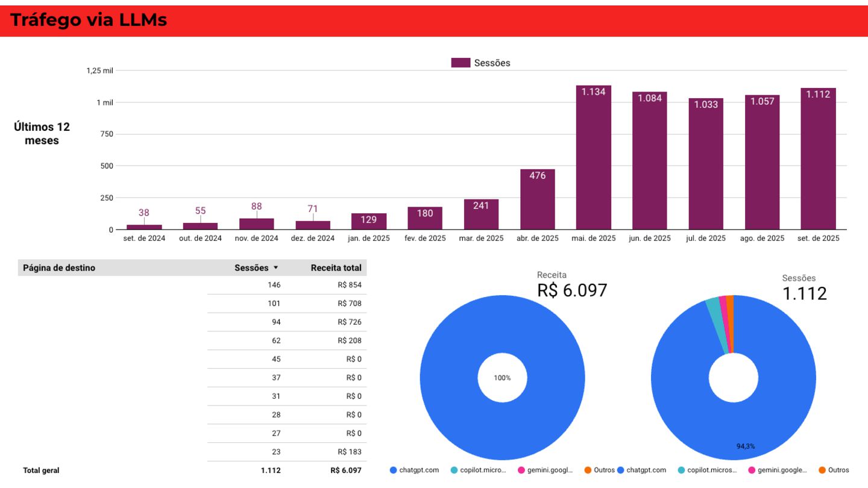Click R$ 6.097 in the Total geral row
The image size is (868, 488).
[x=346, y=471]
